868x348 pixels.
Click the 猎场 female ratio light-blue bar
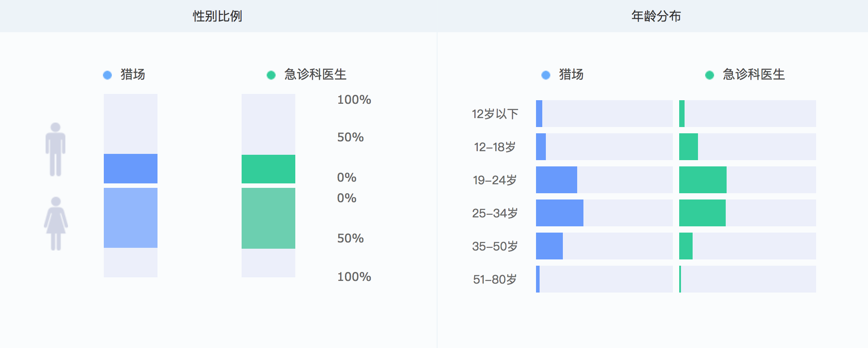131,218
